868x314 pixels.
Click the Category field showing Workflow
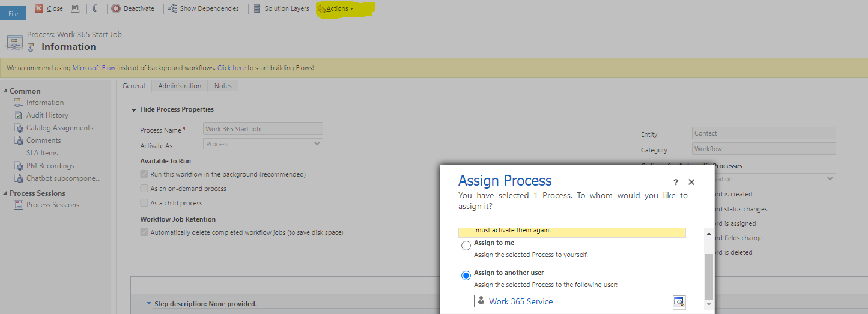764,149
